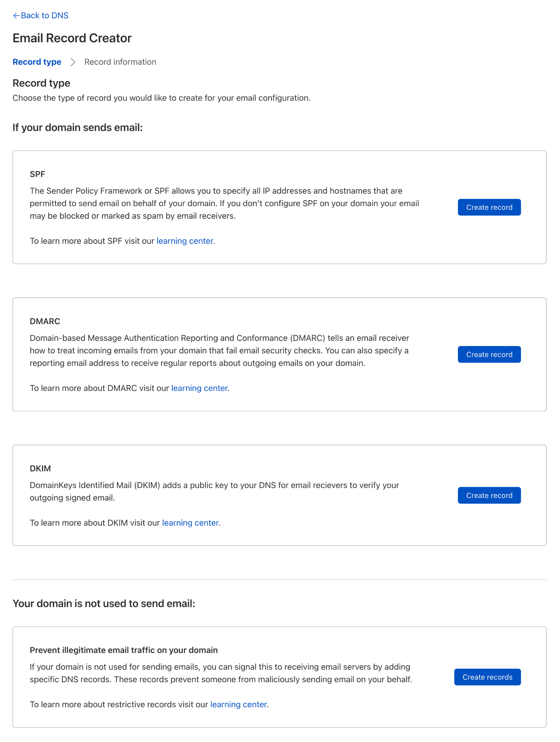The height and width of the screenshot is (742, 560).
Task: Create an SPF record
Action: (489, 207)
